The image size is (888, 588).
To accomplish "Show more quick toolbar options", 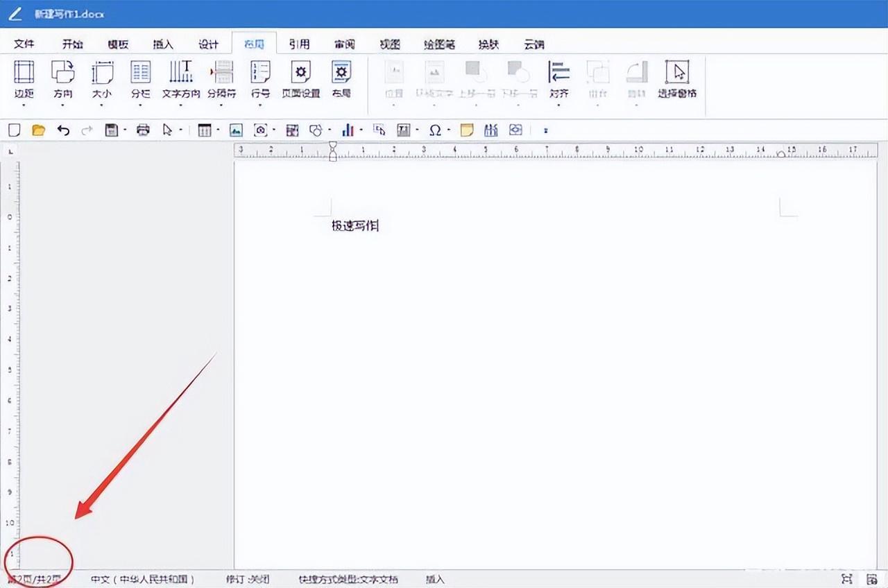I will click(x=545, y=130).
